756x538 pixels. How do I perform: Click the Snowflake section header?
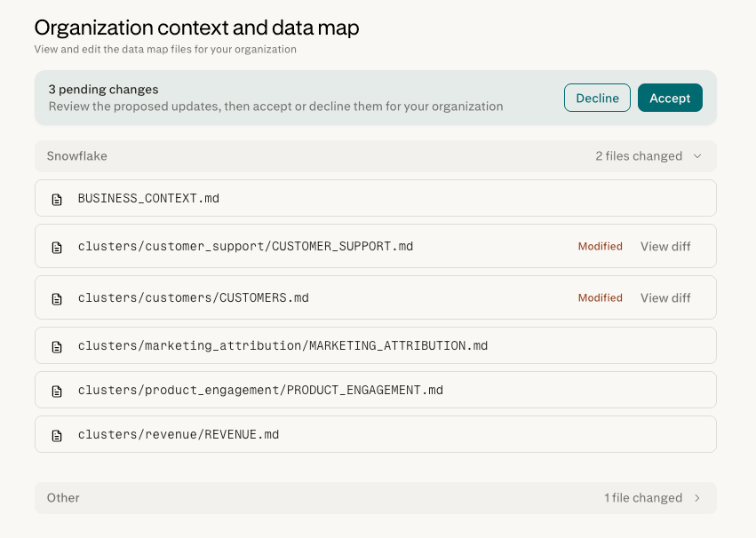click(376, 156)
